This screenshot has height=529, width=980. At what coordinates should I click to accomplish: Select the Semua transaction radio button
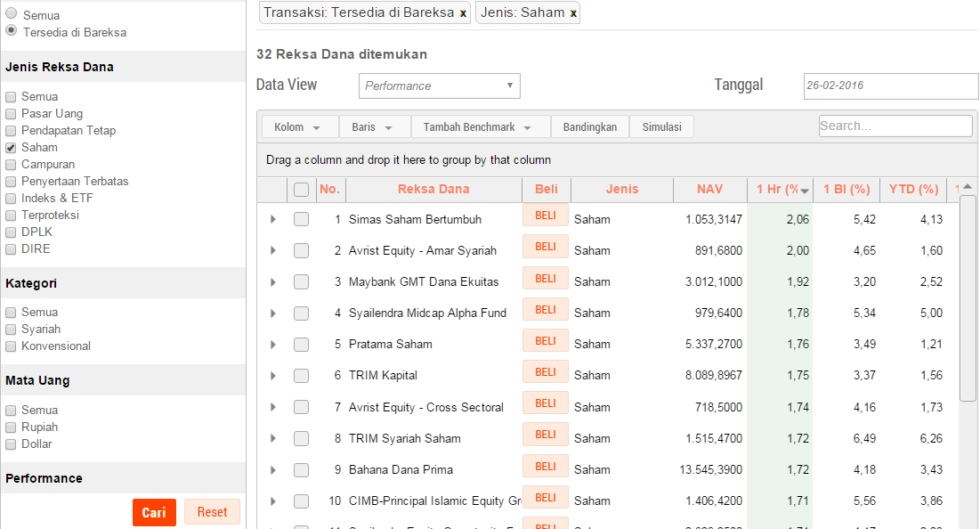12,13
